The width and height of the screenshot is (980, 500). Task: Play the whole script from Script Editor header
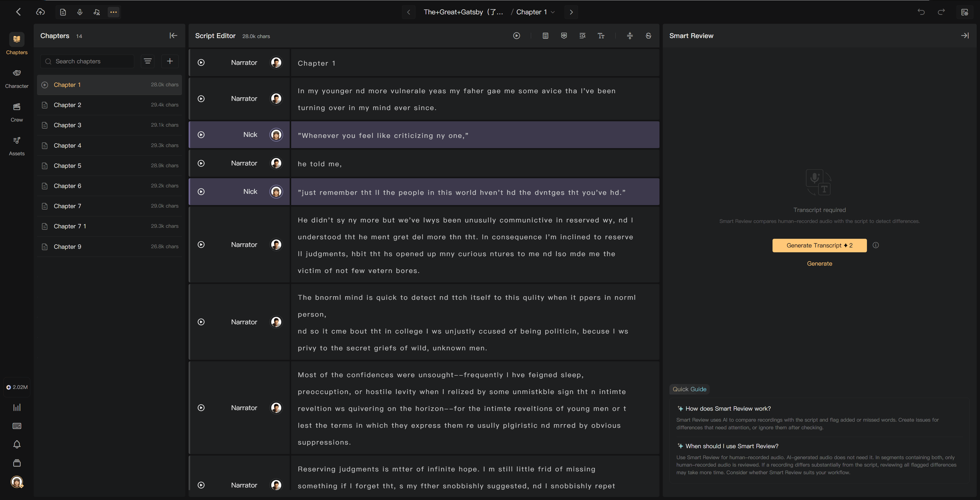pos(517,36)
